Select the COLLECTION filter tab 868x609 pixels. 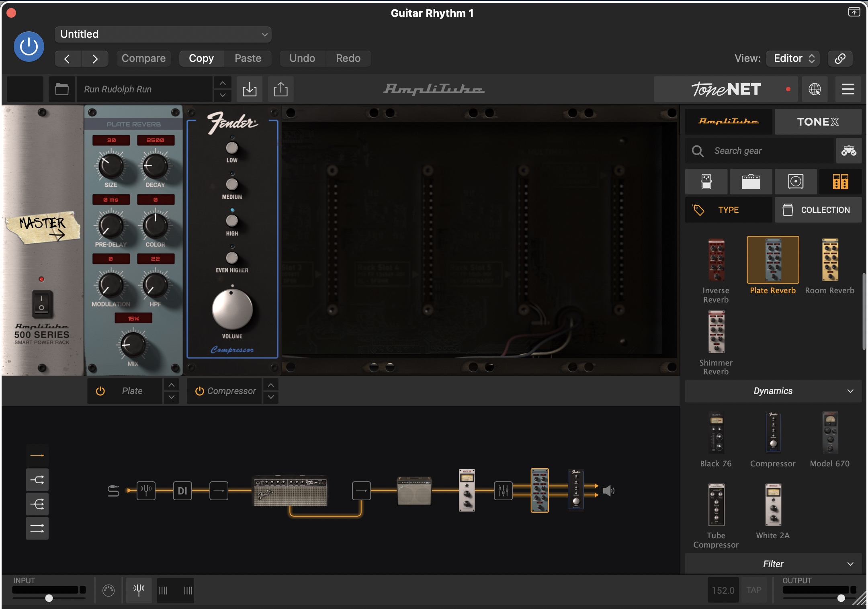(817, 210)
